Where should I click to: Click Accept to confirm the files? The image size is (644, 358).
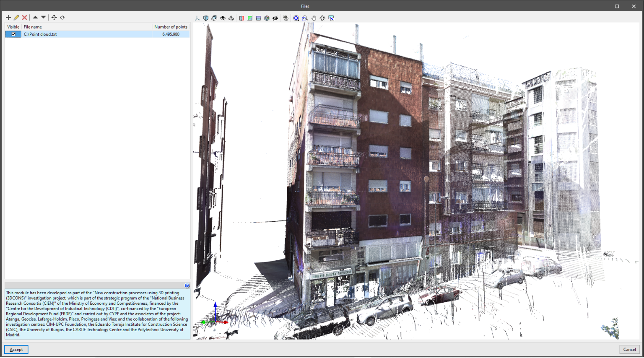[x=16, y=349]
